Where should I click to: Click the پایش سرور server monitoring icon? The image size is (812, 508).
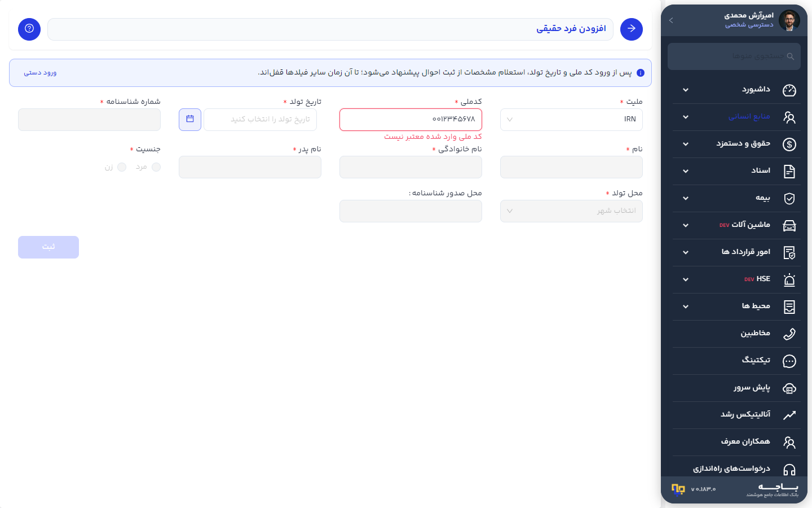pyautogui.click(x=789, y=388)
